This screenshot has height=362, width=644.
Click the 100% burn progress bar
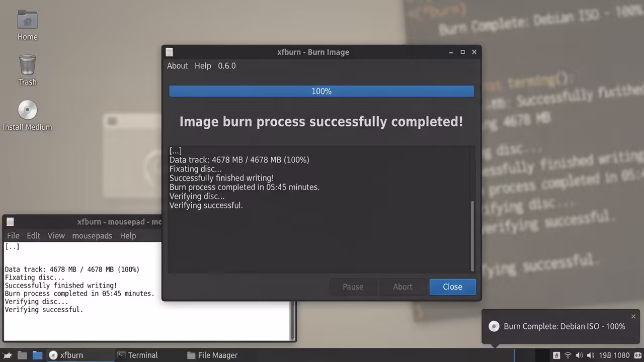tap(321, 91)
